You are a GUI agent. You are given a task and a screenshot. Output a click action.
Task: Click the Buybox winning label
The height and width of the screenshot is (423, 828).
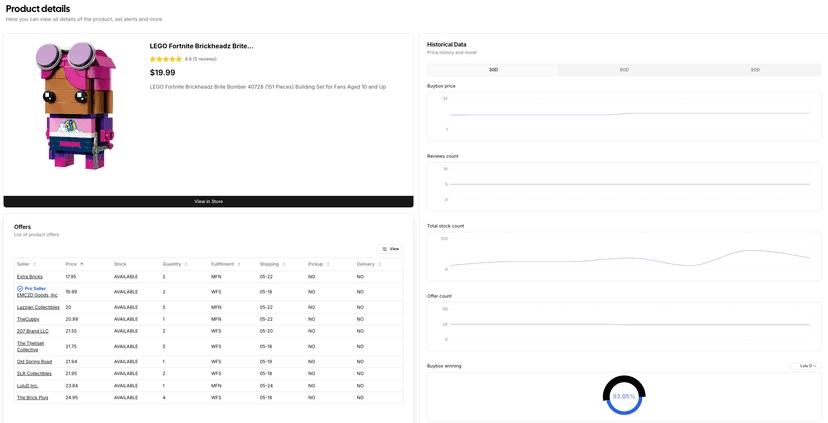pyautogui.click(x=444, y=366)
